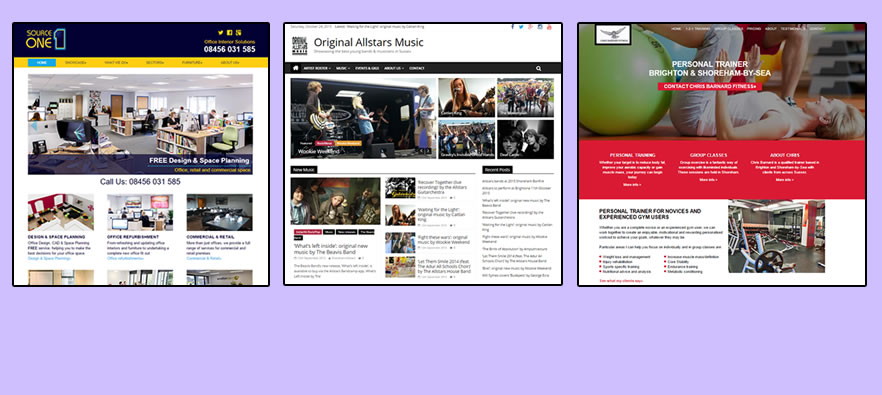Image resolution: width=882 pixels, height=395 pixels.
Task: Expand the Showcase menu on Source One
Action: (x=75, y=62)
